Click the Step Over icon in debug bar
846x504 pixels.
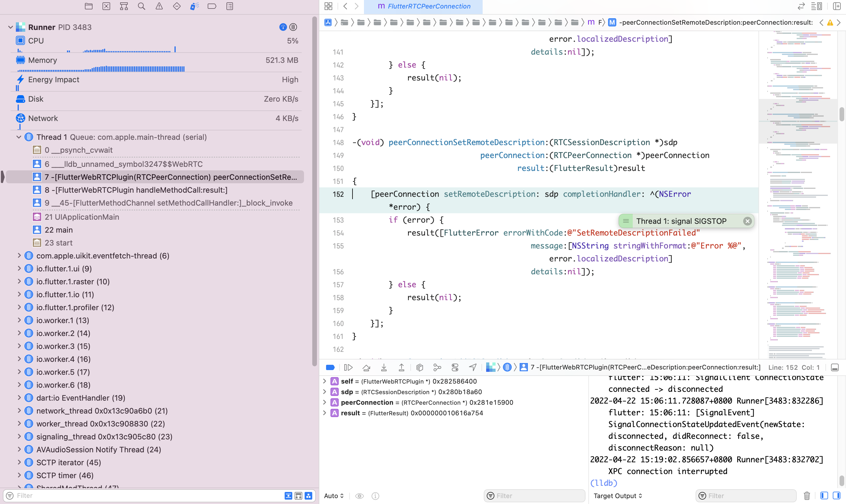pyautogui.click(x=366, y=367)
